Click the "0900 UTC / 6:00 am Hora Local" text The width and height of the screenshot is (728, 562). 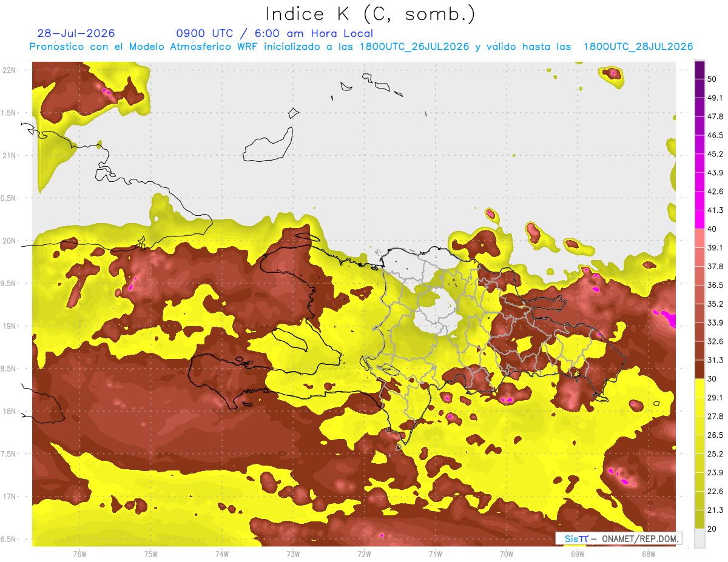point(275,33)
